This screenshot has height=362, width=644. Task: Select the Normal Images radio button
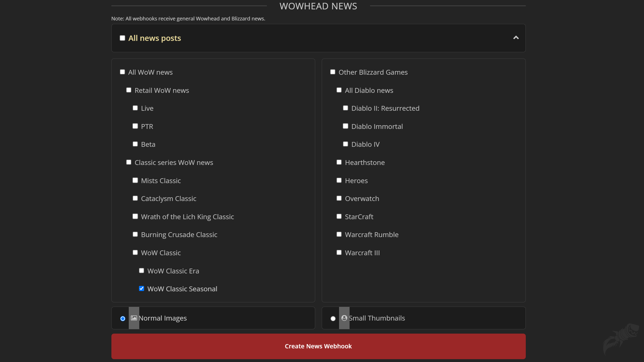[x=122, y=319]
